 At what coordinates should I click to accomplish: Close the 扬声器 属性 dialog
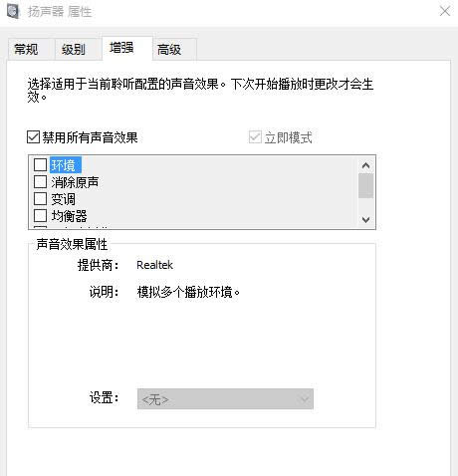click(445, 11)
